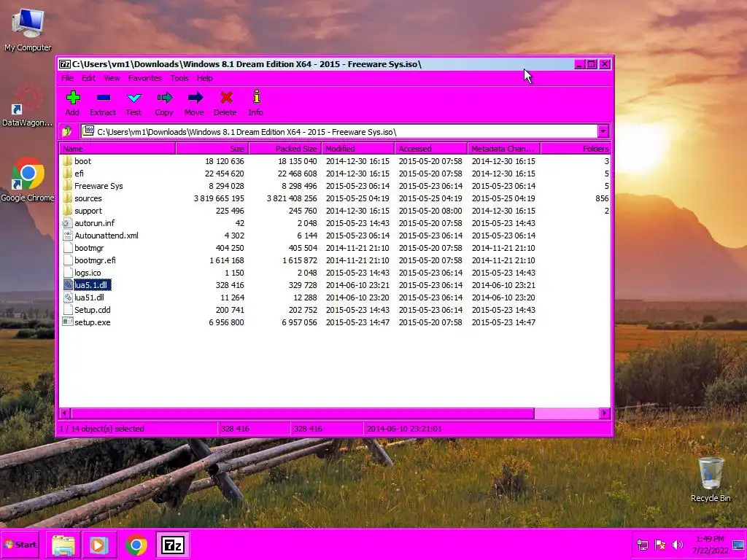Go up one folder level icon
This screenshot has height=560, width=747.
[x=67, y=131]
